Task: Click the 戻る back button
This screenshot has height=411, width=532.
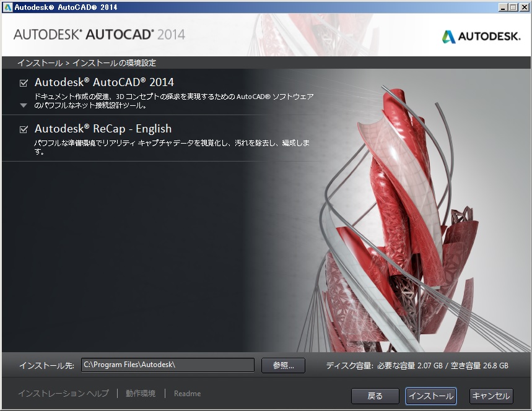Action: pyautogui.click(x=375, y=396)
